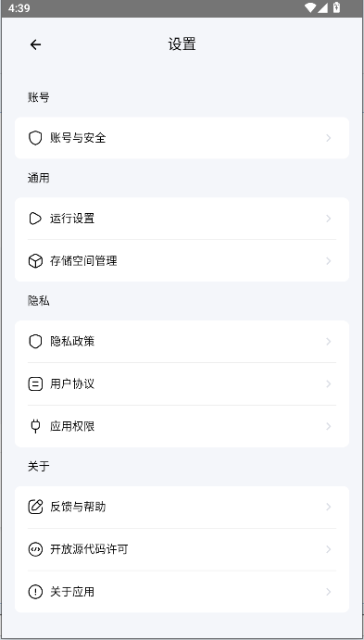Click the cube icon for 存储空间管理

coord(35,261)
